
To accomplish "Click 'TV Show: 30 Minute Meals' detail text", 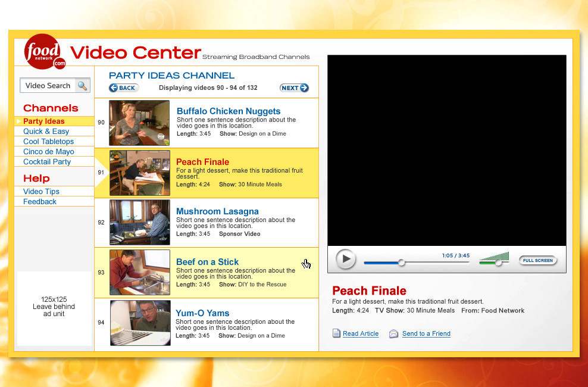I will 415,311.
